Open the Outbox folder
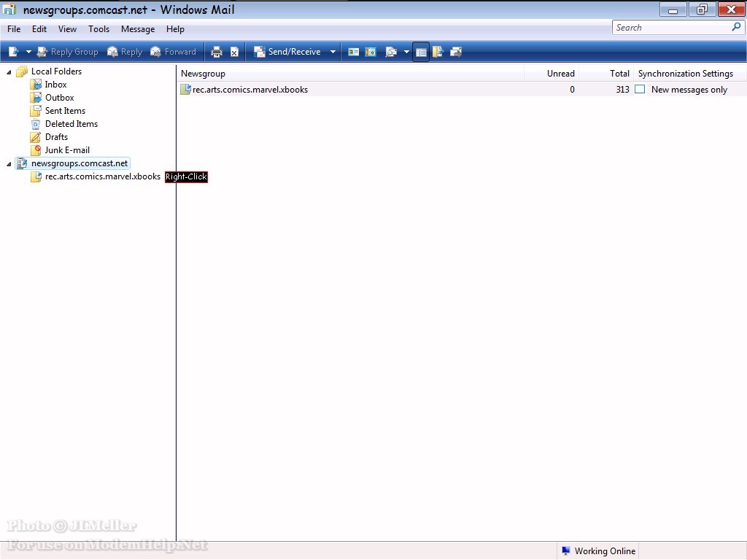Viewport: 747px width, 560px height. [x=60, y=98]
